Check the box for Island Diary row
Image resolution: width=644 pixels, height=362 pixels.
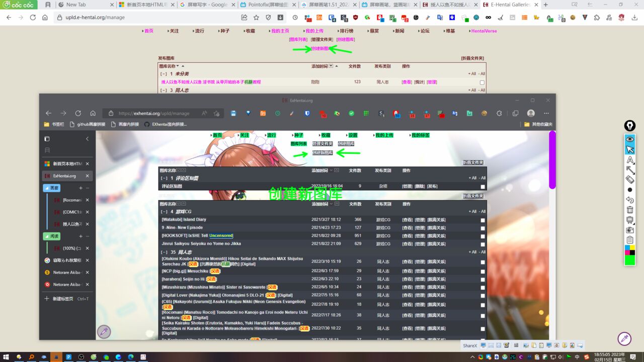482,220
